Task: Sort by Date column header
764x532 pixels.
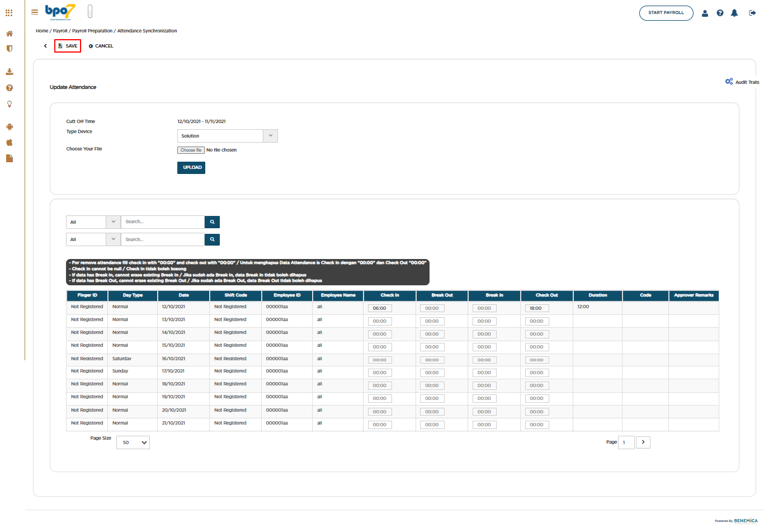Action: pyautogui.click(x=184, y=295)
